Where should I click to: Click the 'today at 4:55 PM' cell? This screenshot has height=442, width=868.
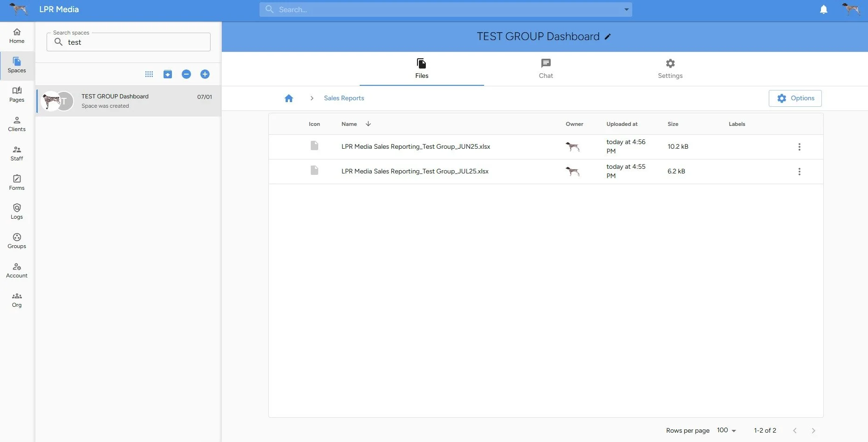(626, 171)
